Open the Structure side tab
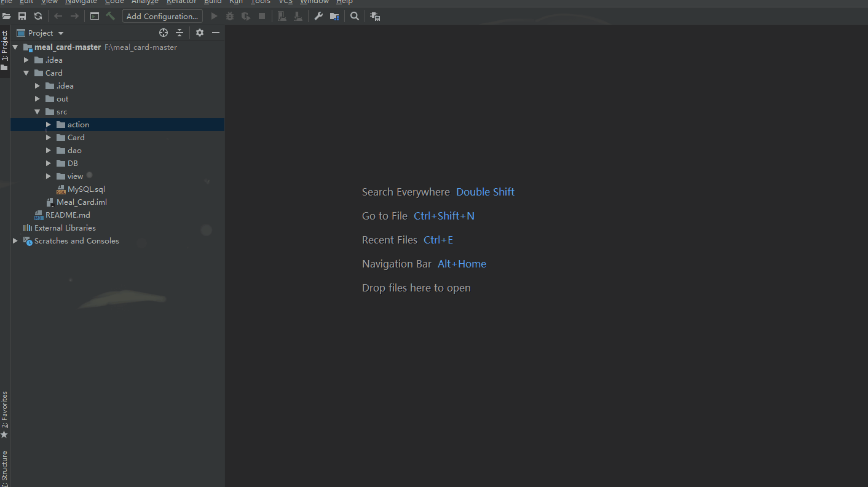This screenshot has width=868, height=487. click(4, 467)
